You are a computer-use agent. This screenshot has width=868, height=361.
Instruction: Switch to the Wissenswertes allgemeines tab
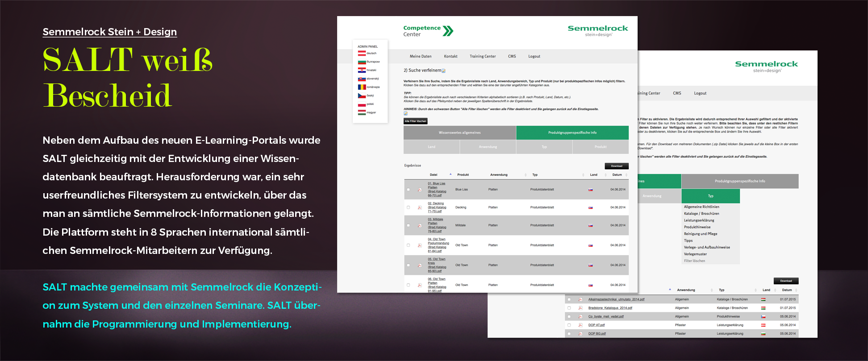point(459,133)
